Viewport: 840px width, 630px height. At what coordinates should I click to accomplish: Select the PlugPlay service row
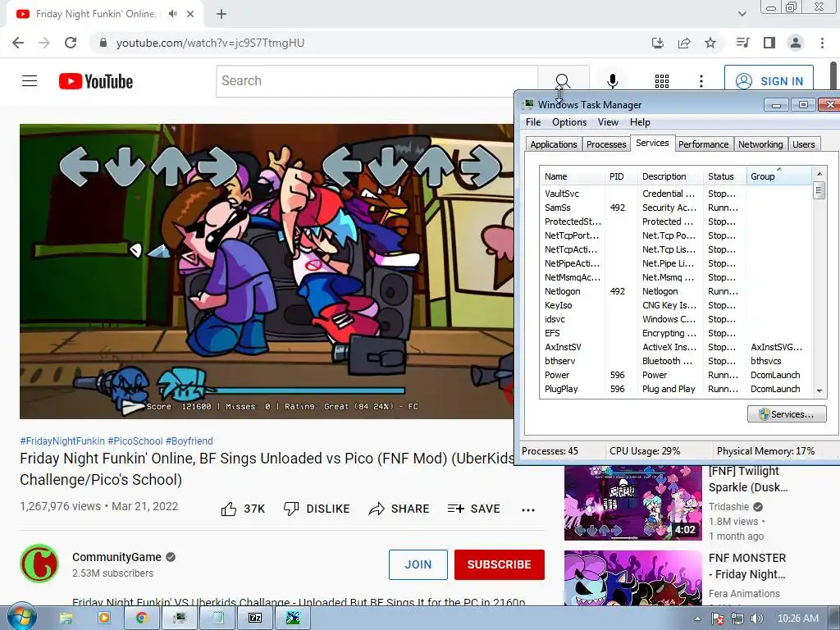pyautogui.click(x=675, y=389)
